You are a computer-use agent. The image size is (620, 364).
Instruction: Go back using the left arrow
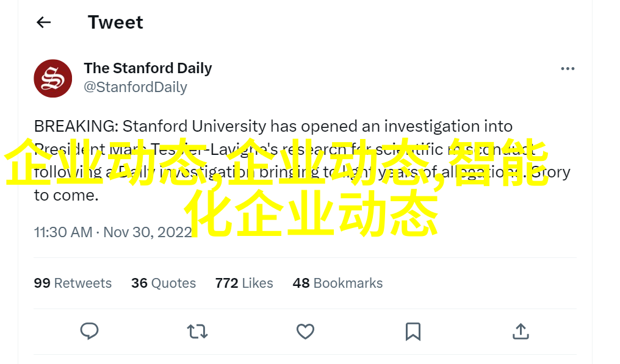click(x=43, y=23)
